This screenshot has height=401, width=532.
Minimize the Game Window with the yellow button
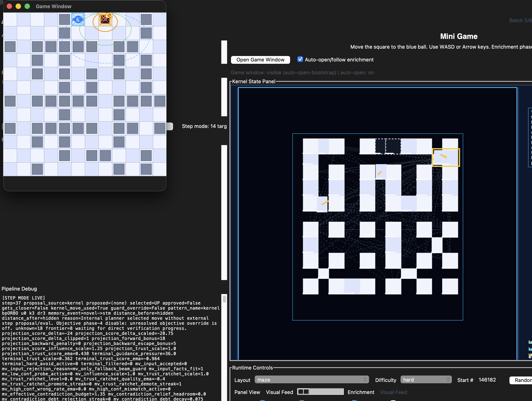point(18,6)
